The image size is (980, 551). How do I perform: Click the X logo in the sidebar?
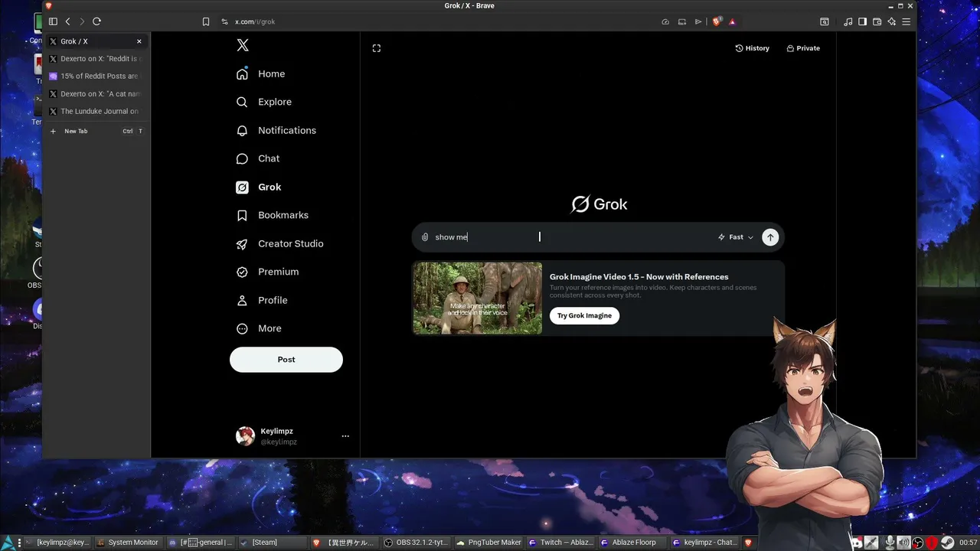point(243,45)
